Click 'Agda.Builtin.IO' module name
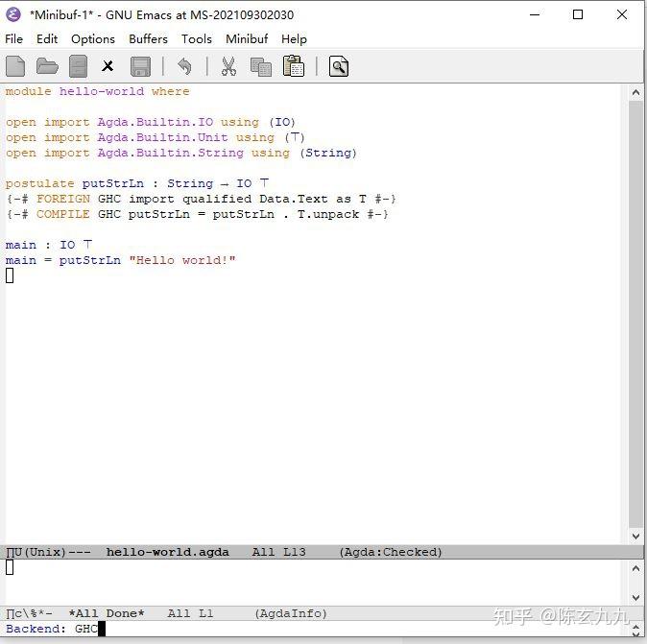The height and width of the screenshot is (644, 647). pyautogui.click(x=156, y=122)
